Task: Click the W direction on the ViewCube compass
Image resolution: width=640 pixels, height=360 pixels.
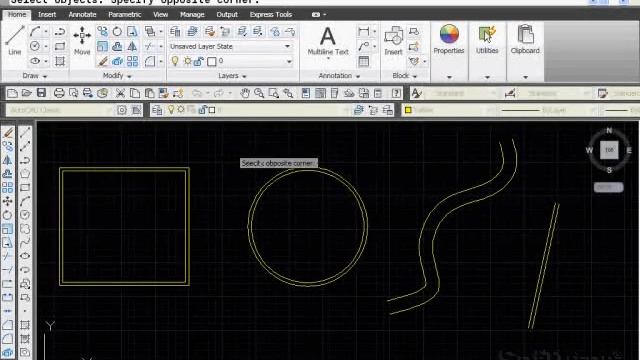Action: [589, 150]
